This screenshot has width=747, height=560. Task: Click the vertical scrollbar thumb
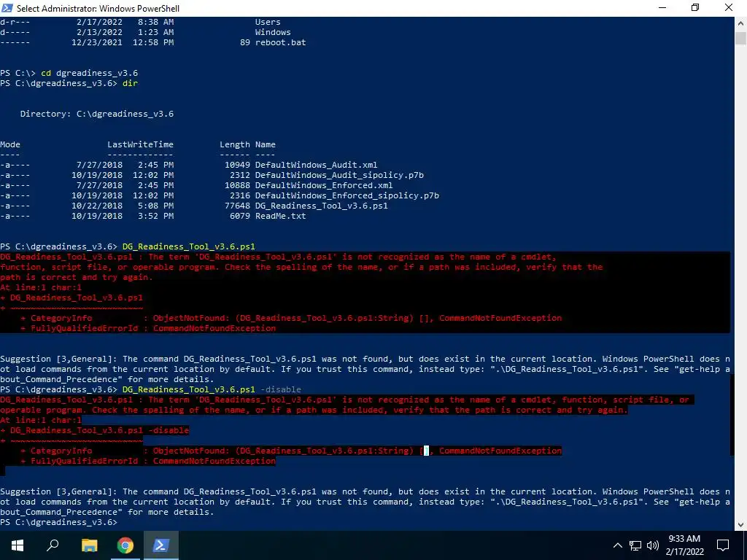[740, 38]
